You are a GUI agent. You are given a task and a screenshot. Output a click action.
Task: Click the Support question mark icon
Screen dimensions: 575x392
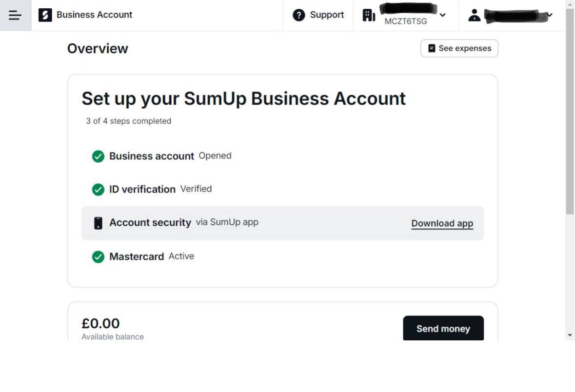click(298, 15)
